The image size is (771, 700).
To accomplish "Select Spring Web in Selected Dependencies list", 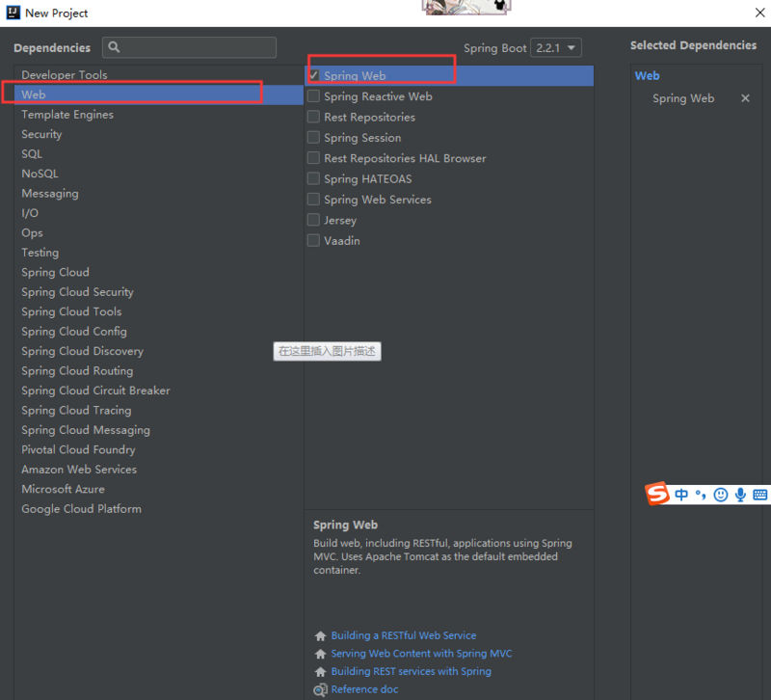I will [x=683, y=98].
